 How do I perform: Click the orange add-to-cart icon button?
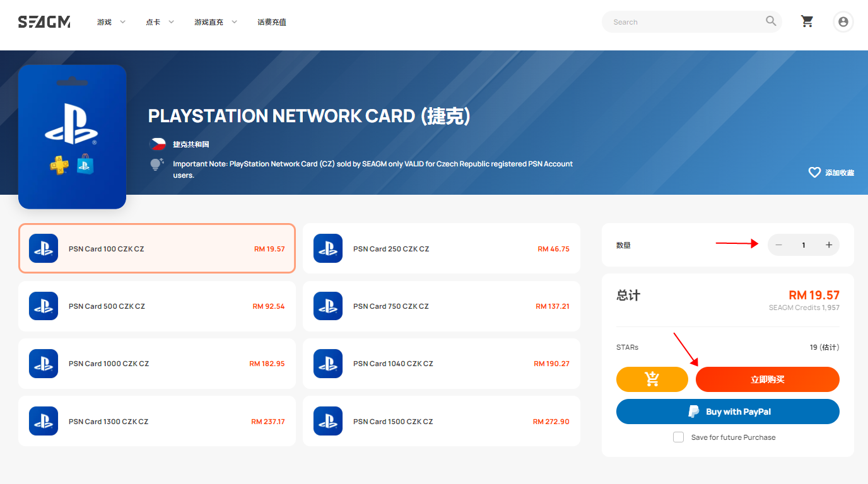pyautogui.click(x=652, y=379)
